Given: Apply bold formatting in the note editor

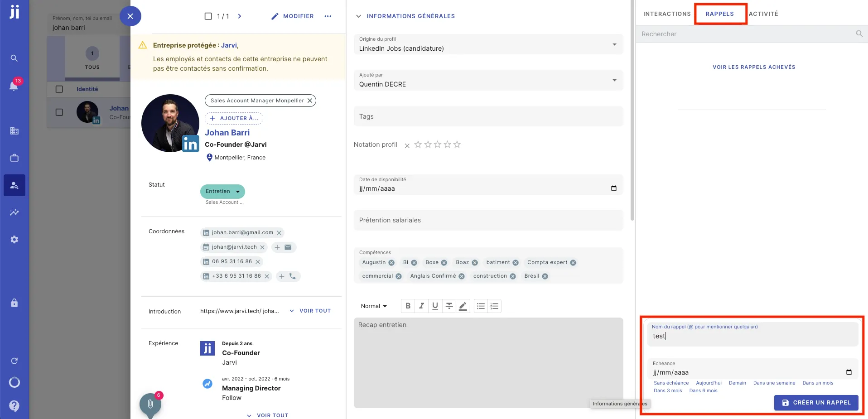Looking at the screenshot, I should (408, 306).
